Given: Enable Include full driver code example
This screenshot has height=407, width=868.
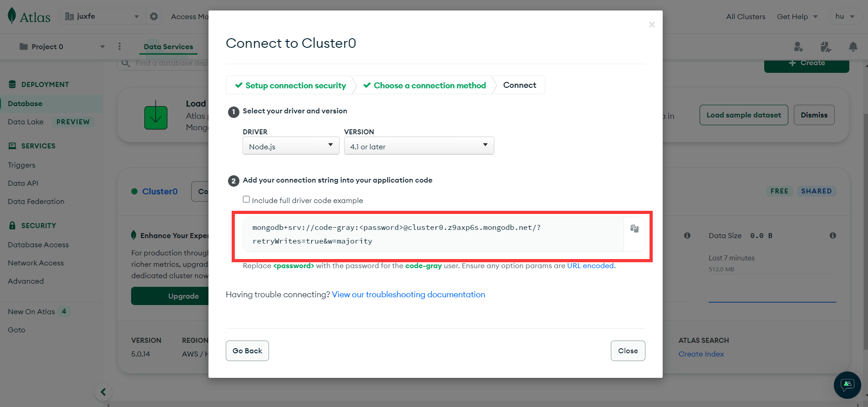Looking at the screenshot, I should (246, 199).
